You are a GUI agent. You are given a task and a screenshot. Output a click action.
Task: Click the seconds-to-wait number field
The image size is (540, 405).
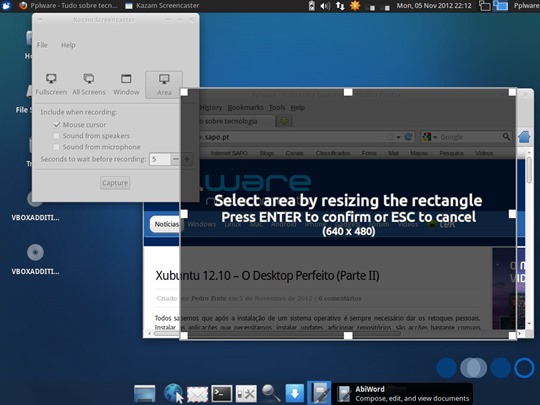[160, 159]
